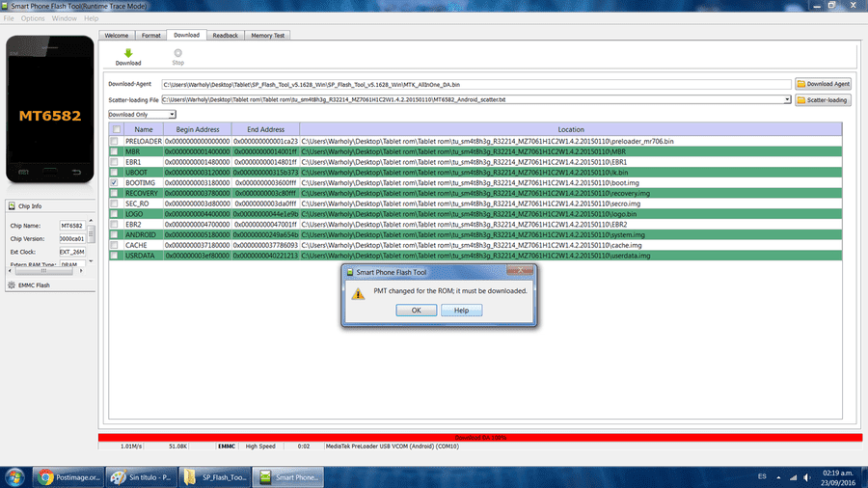
Task: Click the taskbar clock 02:19 a.m.
Action: pyautogui.click(x=838, y=474)
